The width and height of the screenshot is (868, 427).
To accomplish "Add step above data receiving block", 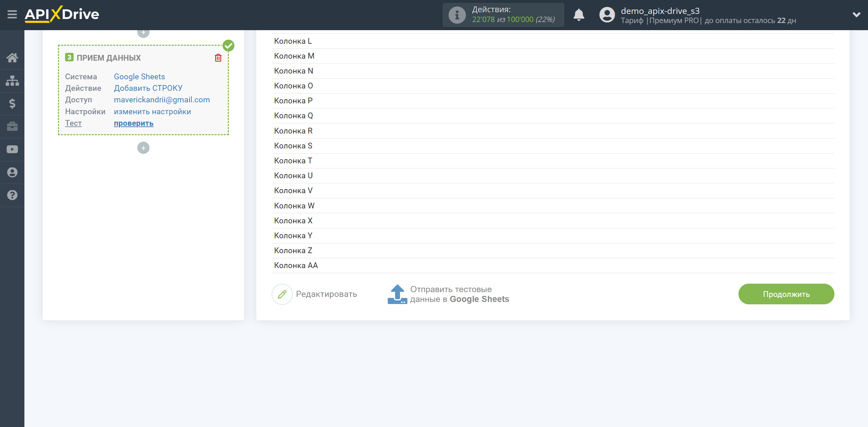I will [143, 33].
